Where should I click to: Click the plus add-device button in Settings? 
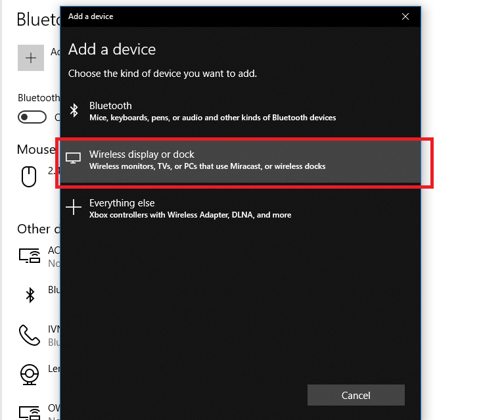tap(31, 58)
